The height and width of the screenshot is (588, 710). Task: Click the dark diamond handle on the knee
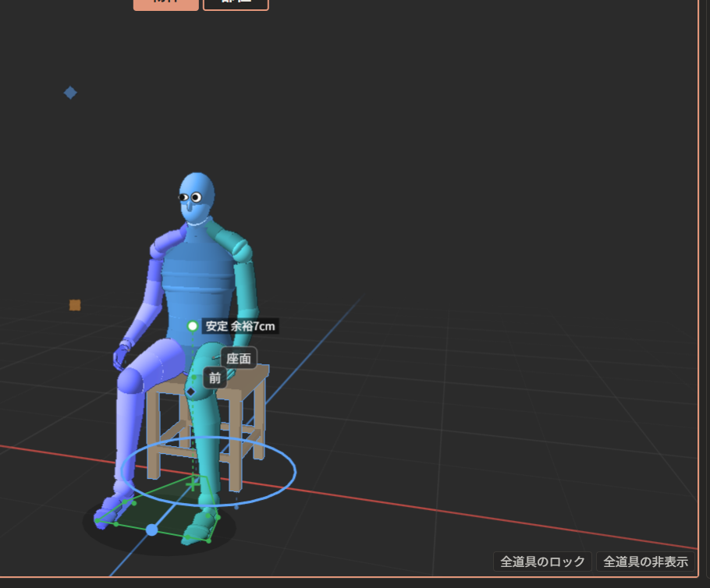pos(190,391)
